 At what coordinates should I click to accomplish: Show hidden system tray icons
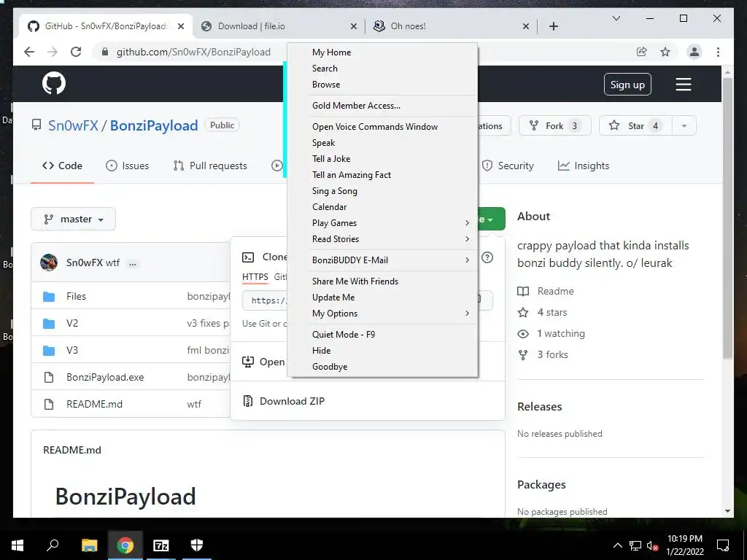pyautogui.click(x=617, y=545)
